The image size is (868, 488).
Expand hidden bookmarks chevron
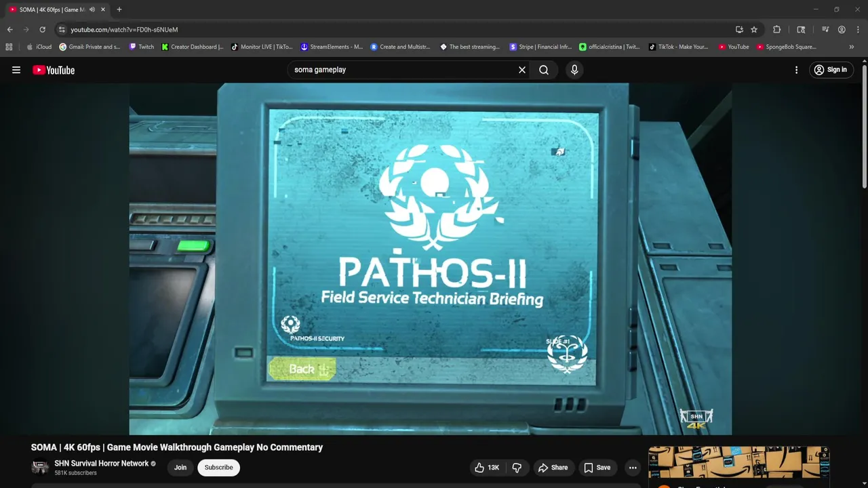pyautogui.click(x=851, y=47)
